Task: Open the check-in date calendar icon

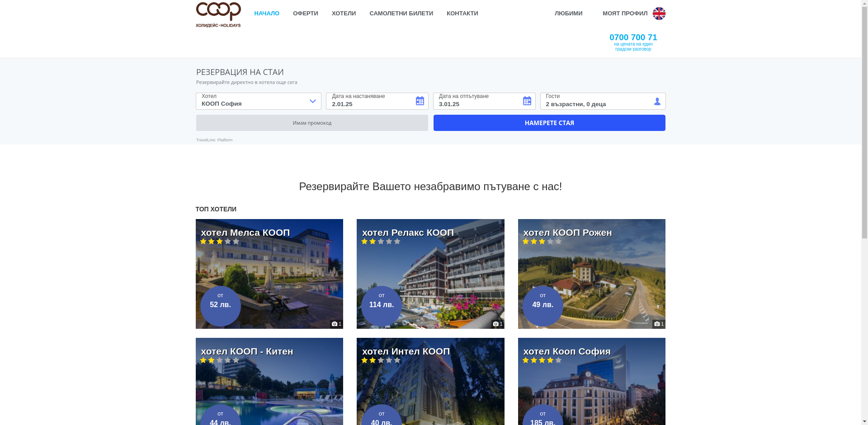Action: 420,101
